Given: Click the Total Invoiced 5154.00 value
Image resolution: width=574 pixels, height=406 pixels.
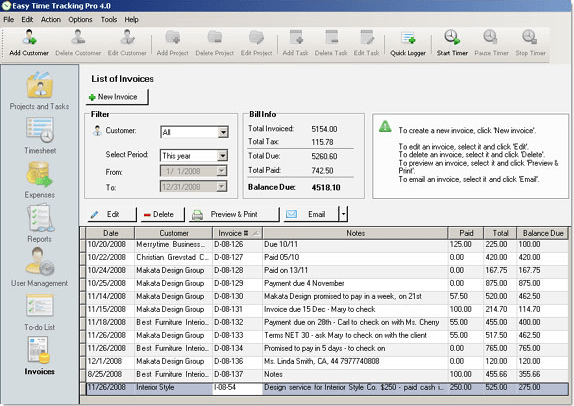Looking at the screenshot, I should coord(324,129).
